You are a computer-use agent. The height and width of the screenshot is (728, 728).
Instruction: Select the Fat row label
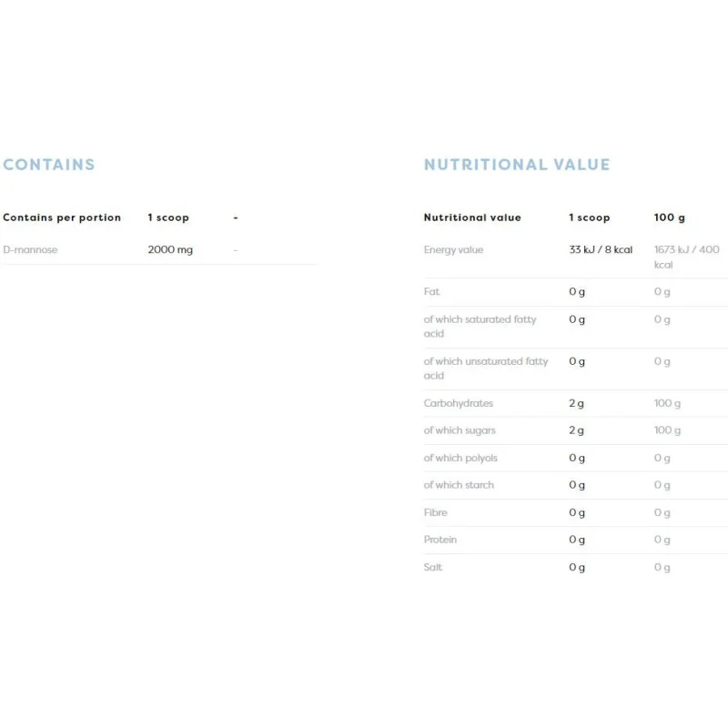431,291
